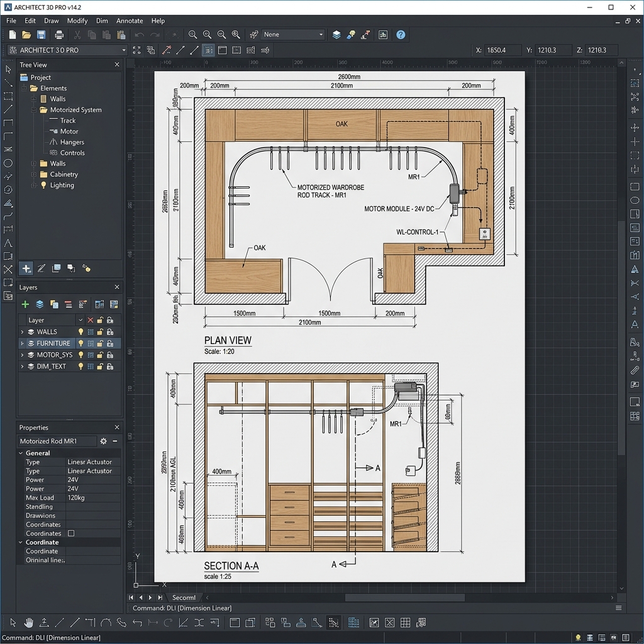The height and width of the screenshot is (644, 644).
Task: Check the Coordinates checkbox in Properties
Action: click(71, 533)
